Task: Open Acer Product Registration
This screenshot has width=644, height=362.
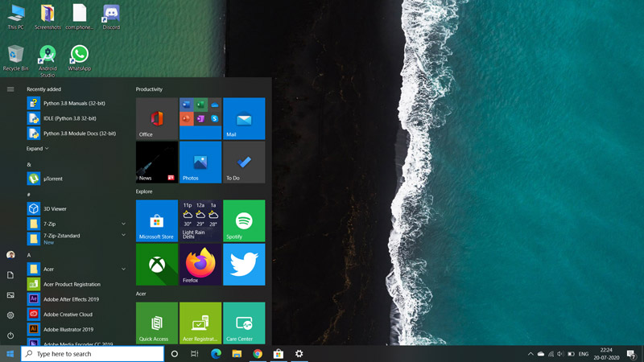Action: point(76,284)
